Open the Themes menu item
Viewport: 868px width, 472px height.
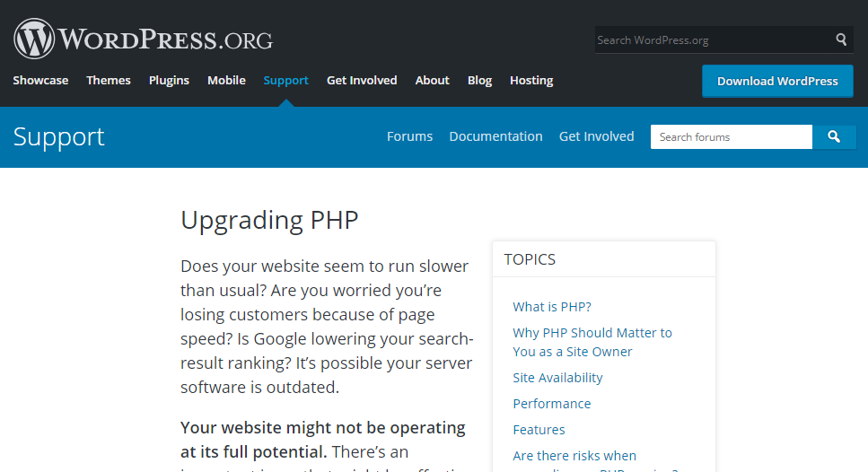(x=109, y=80)
